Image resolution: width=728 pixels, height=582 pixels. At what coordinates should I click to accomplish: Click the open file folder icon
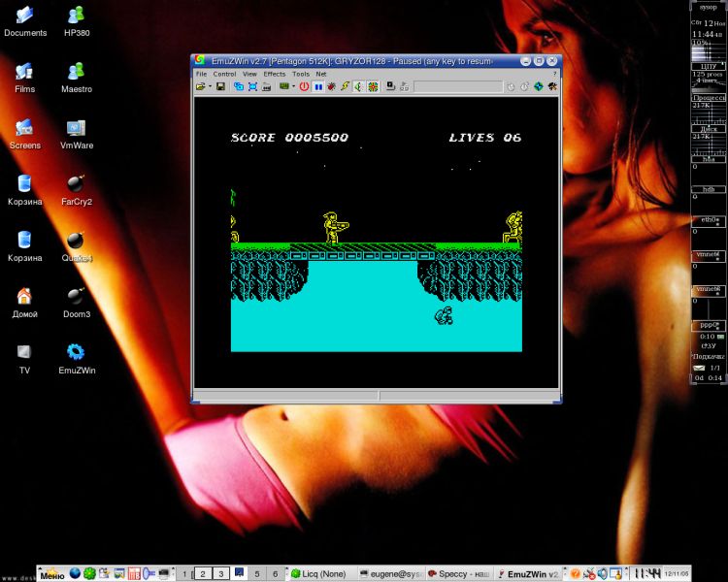click(200, 86)
